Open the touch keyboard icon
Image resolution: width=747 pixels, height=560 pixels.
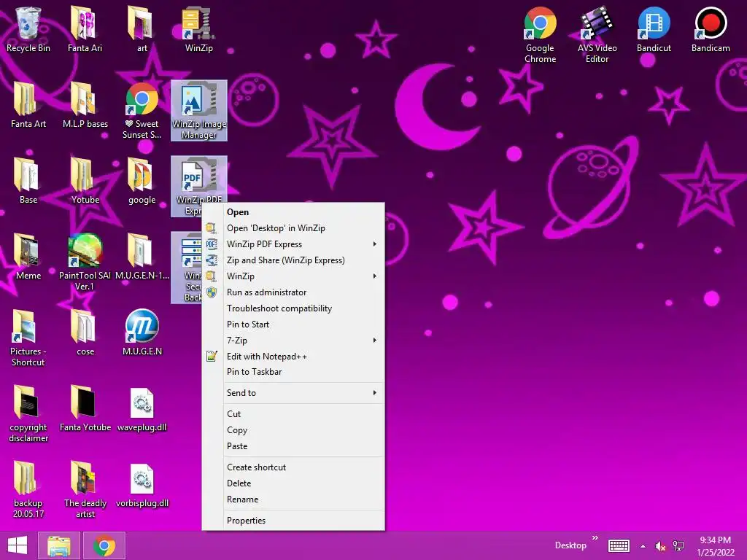[x=619, y=545]
